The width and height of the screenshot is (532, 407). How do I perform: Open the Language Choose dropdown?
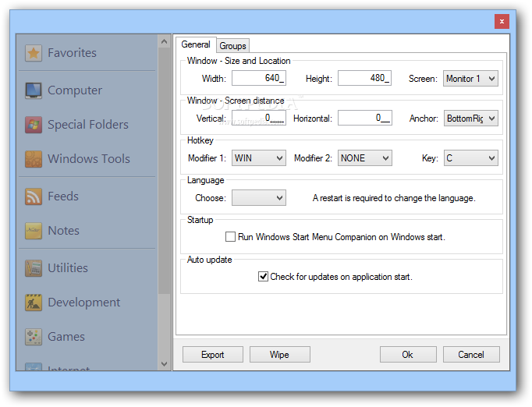click(x=258, y=198)
